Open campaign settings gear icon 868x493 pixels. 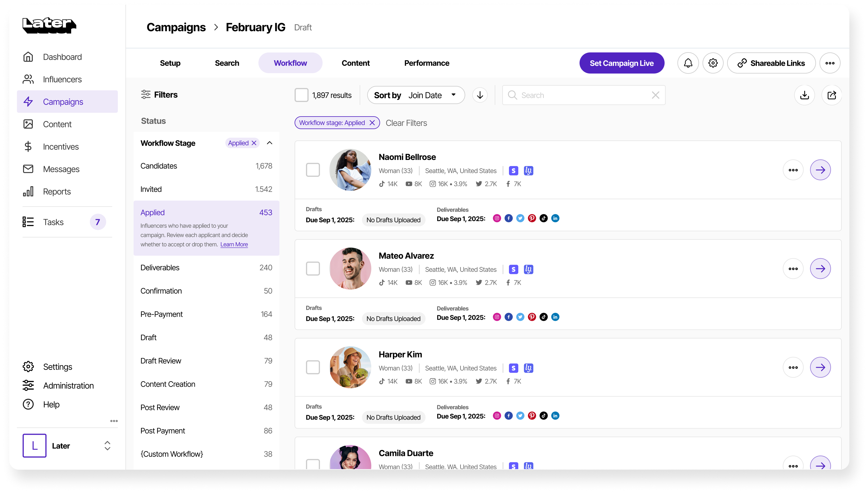(713, 63)
